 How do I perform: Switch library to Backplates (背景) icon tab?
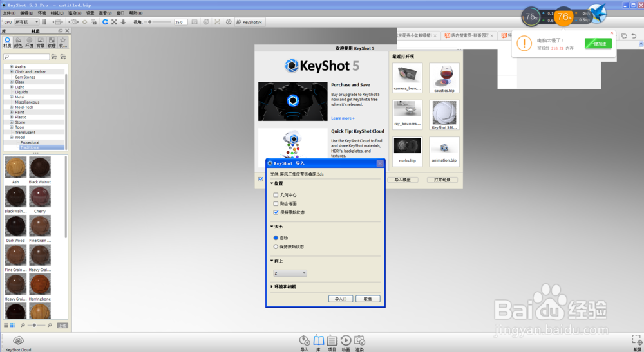40,42
